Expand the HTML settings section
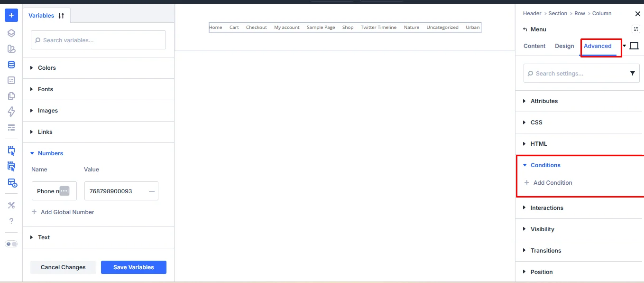The image size is (644, 283). [x=579, y=144]
